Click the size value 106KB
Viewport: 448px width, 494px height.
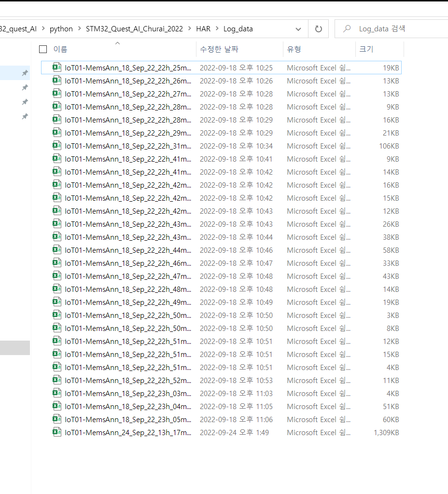tap(389, 146)
